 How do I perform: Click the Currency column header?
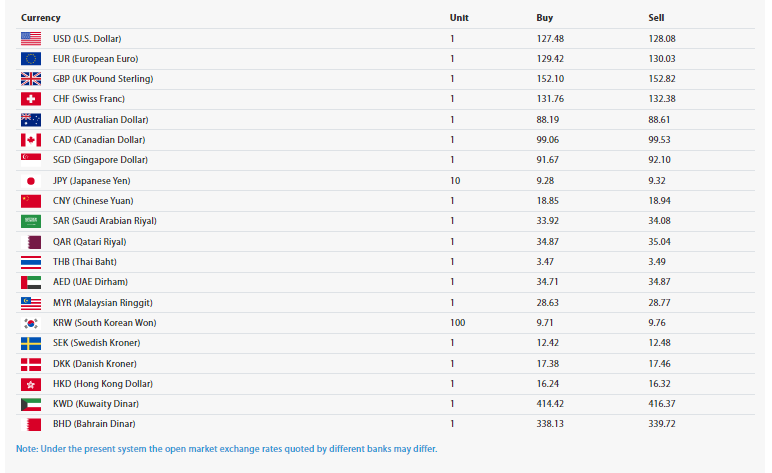(x=41, y=18)
